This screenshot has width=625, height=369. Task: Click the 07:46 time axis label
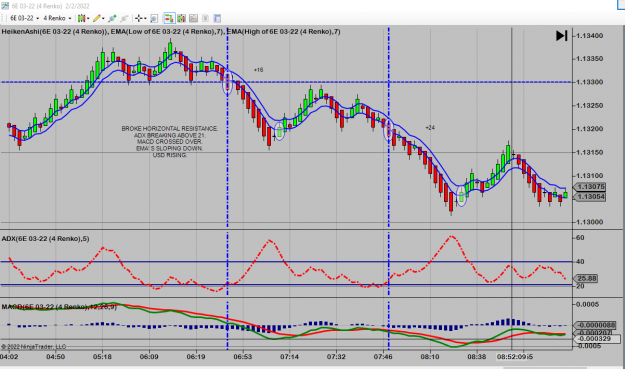tap(383, 357)
